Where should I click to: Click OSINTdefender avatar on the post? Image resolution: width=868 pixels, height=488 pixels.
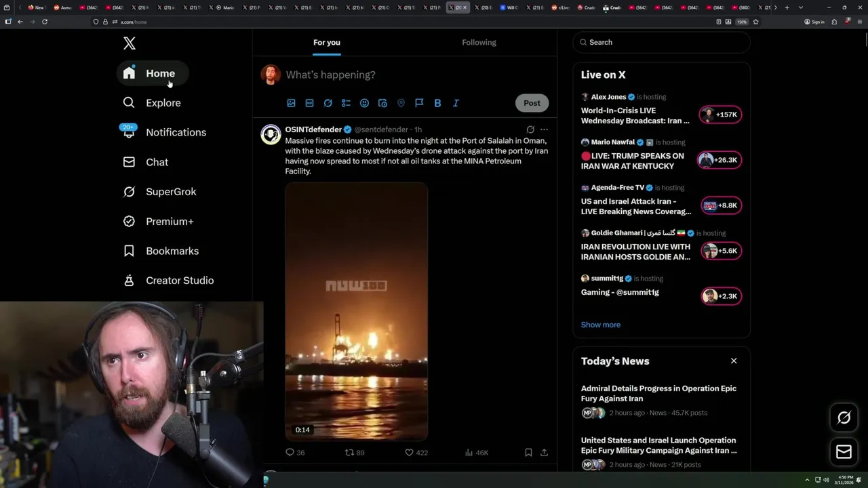coord(271,134)
